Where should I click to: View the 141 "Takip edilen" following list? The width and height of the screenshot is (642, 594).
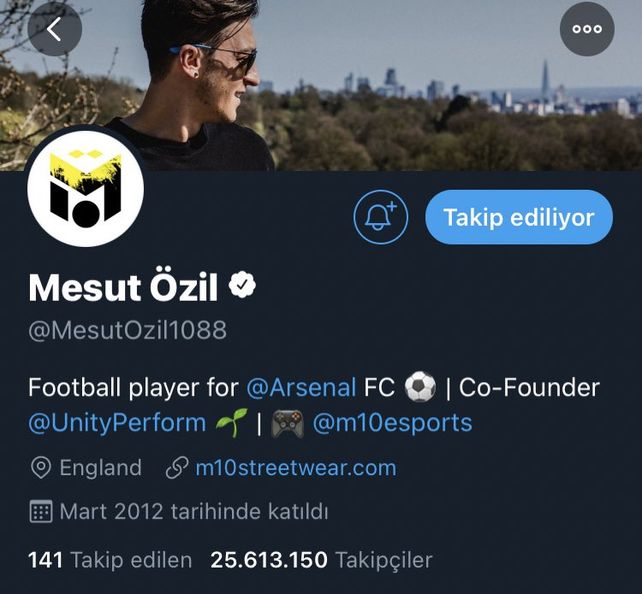(110, 560)
